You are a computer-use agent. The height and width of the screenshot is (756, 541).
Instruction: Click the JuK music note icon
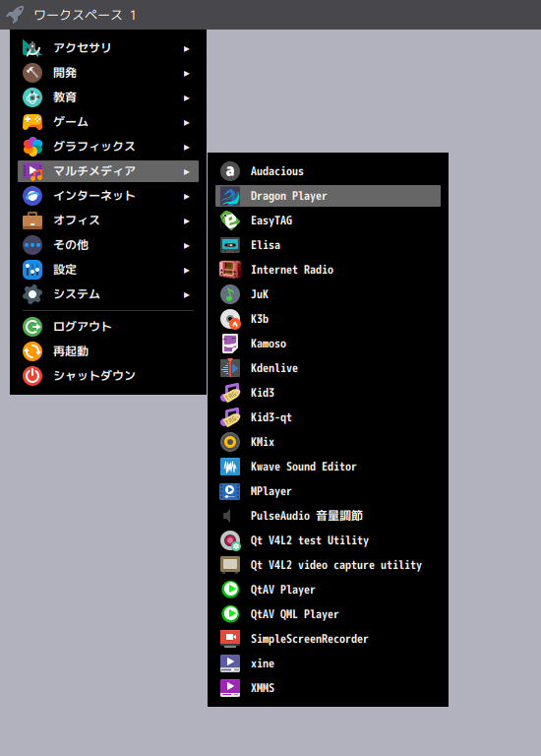230,294
